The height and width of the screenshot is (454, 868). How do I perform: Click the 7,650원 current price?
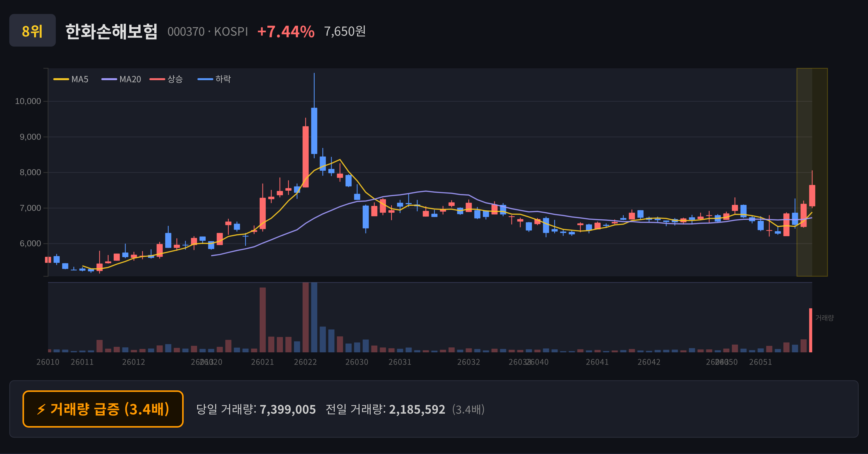(345, 31)
